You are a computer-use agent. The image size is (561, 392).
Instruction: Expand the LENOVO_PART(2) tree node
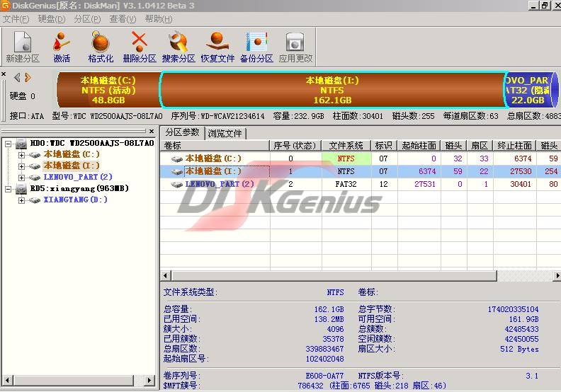click(21, 178)
